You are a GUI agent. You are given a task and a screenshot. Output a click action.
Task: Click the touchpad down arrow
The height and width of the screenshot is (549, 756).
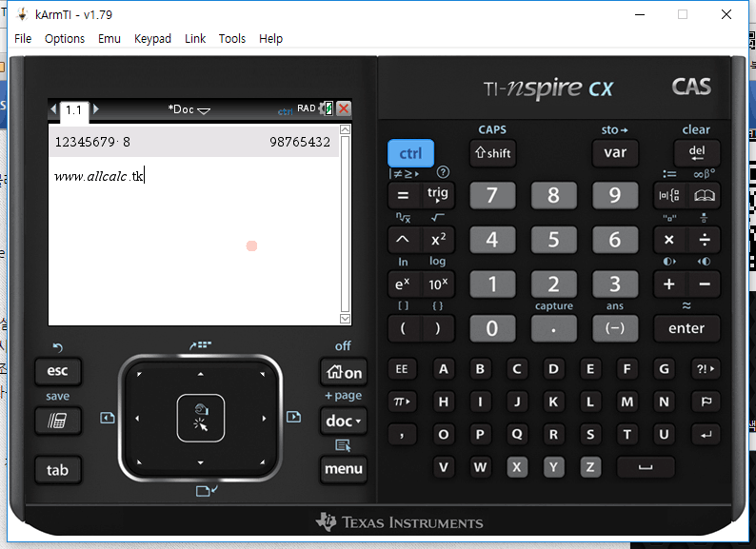[201, 462]
